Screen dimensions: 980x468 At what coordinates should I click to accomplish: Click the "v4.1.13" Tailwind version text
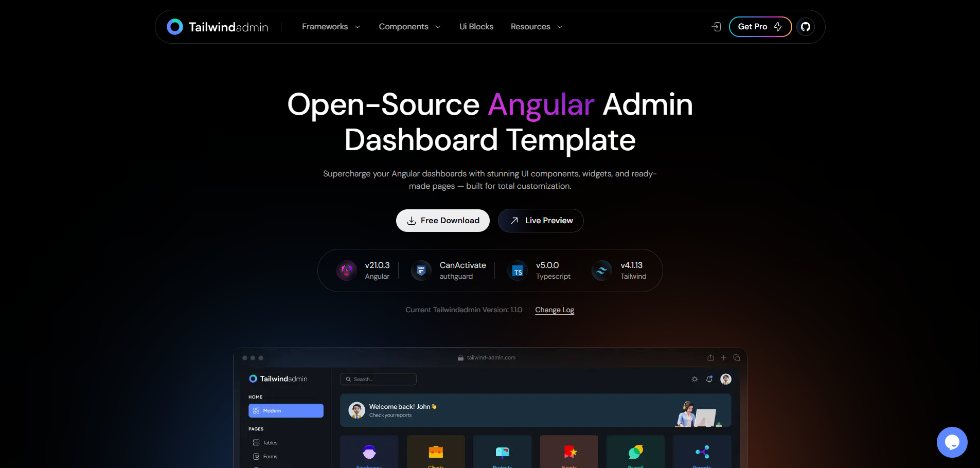(x=632, y=265)
